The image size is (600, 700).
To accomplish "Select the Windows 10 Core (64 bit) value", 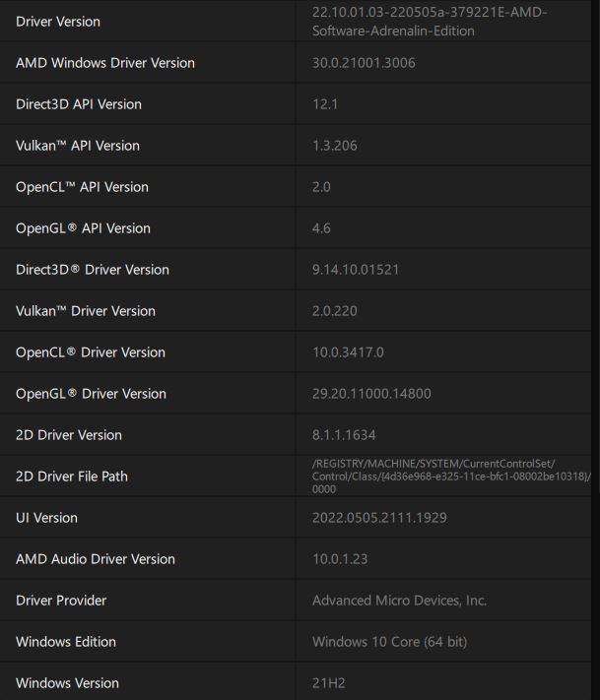I will [389, 642].
